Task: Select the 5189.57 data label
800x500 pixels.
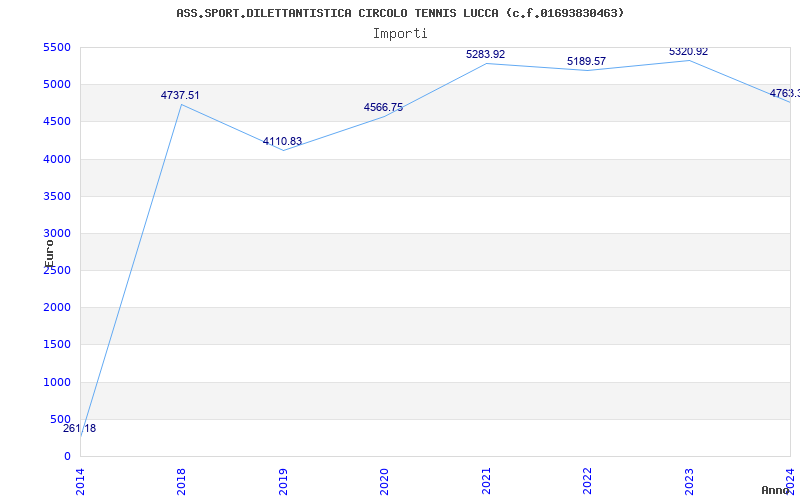Action: [x=586, y=61]
